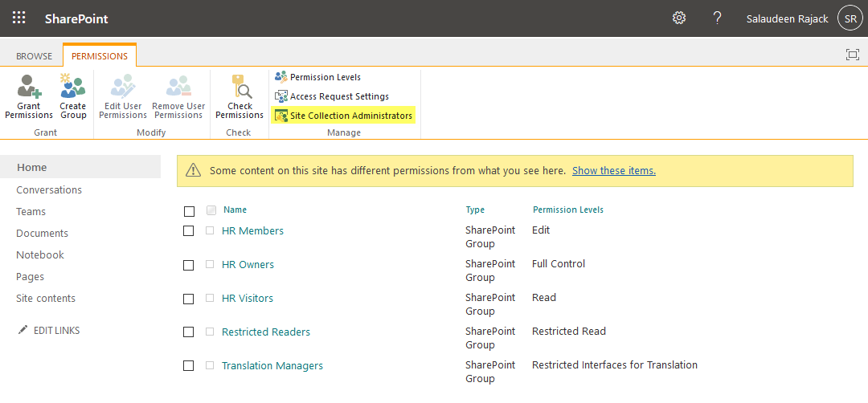
Task: Click the warning triangle icon in banner
Action: pyautogui.click(x=193, y=170)
